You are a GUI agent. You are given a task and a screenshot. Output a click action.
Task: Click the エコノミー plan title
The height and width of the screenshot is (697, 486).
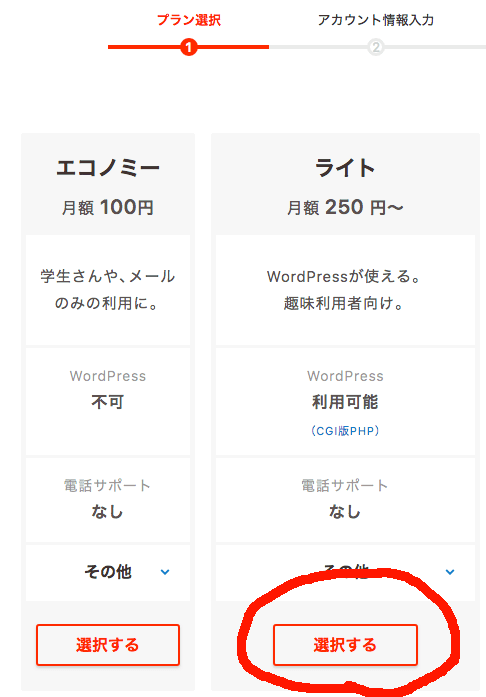click(x=108, y=168)
